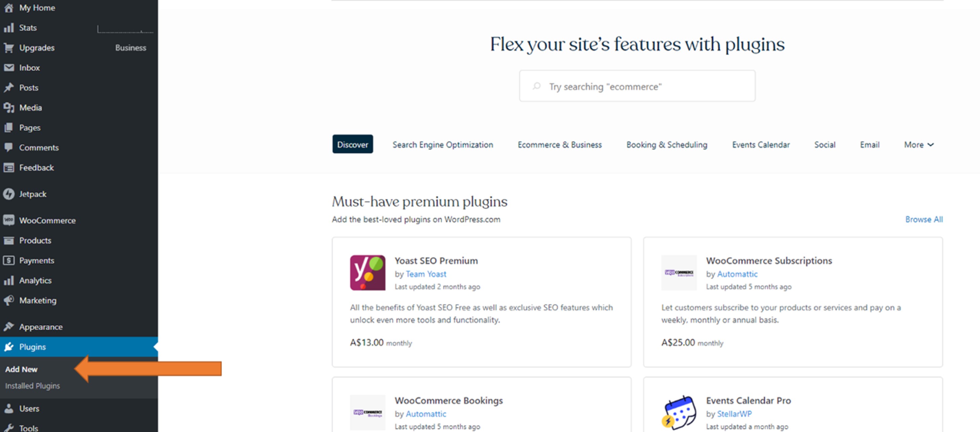Open Inbox via the envelope icon
The width and height of the screenshot is (980, 432).
point(9,68)
